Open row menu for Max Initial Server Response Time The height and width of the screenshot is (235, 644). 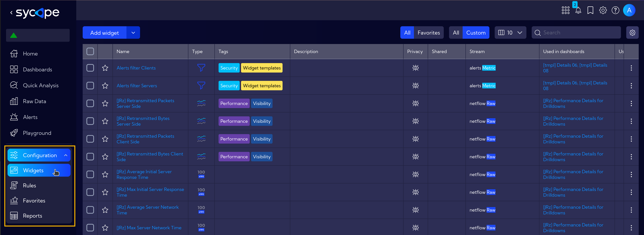(631, 192)
